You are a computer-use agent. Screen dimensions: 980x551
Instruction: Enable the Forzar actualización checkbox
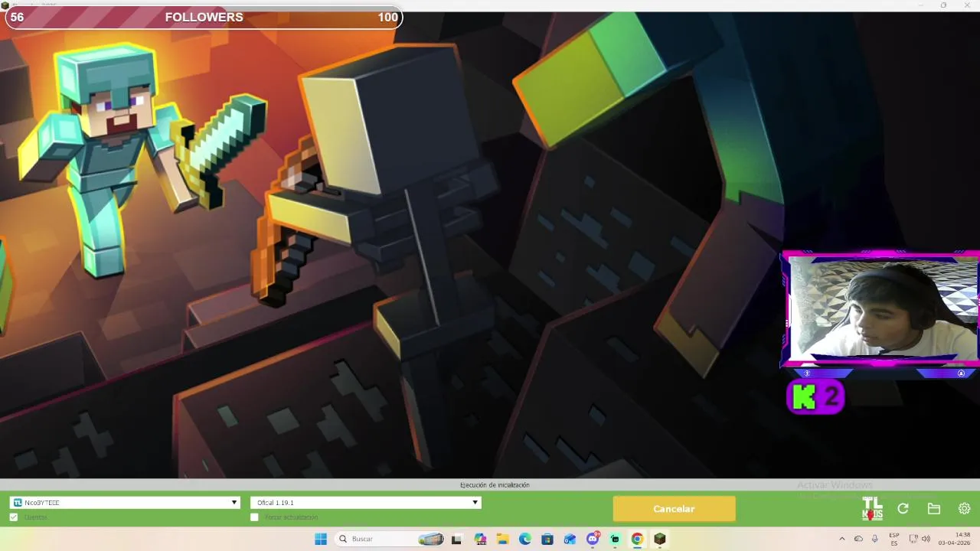tap(254, 517)
